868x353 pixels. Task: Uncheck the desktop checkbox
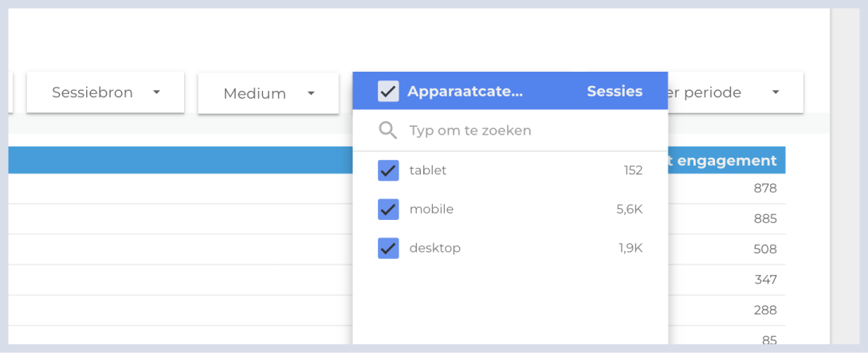[x=389, y=249]
